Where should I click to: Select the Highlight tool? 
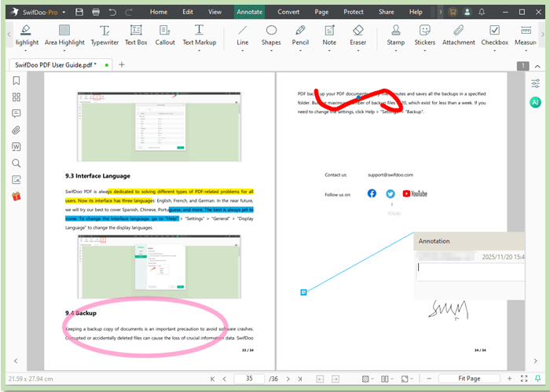coord(26,35)
